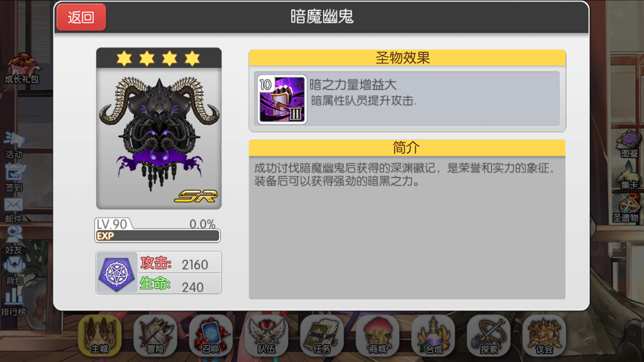Open the 邮件 mail envelope icon
Image resolution: width=644 pixels, height=362 pixels.
[14, 210]
